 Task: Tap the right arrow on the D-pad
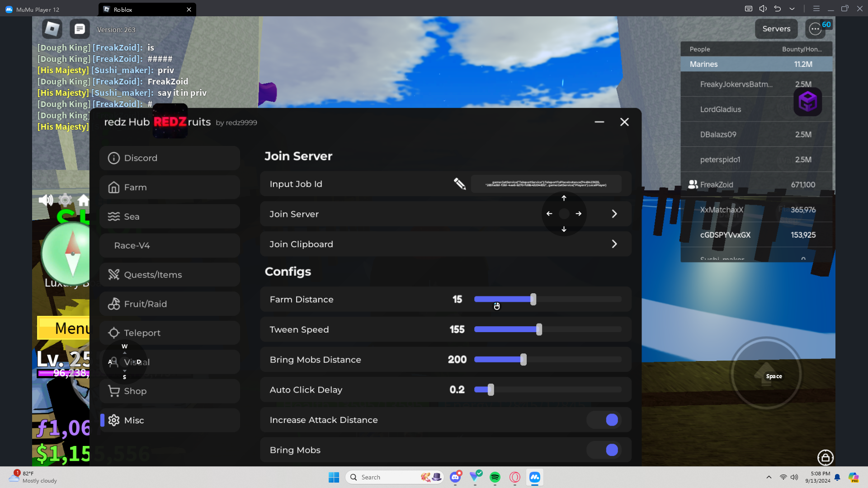[x=579, y=214]
